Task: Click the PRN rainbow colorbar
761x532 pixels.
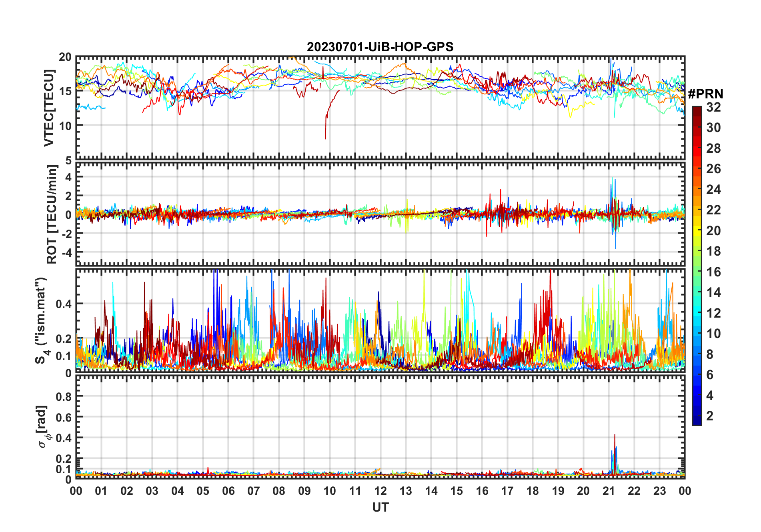Action: point(697,266)
